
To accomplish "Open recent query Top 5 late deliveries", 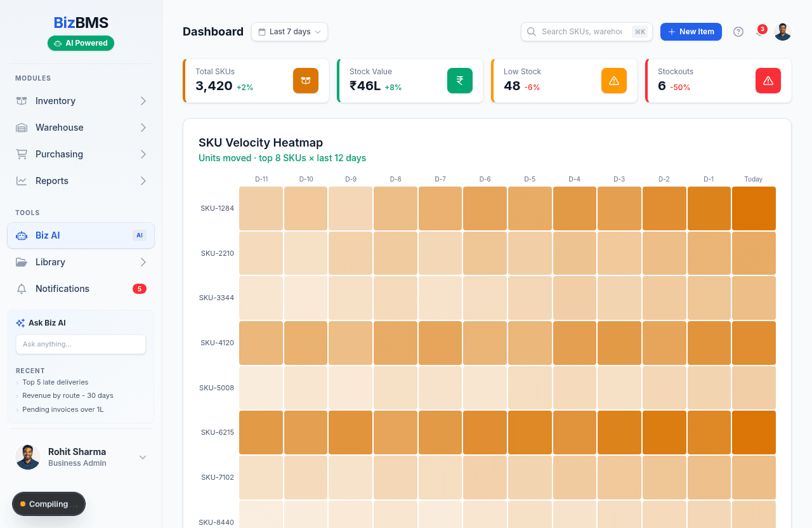I will 55,382.
